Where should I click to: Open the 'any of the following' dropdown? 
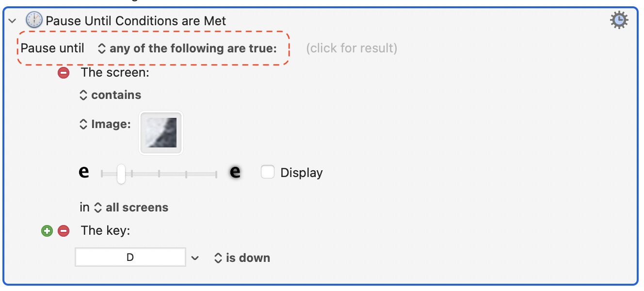point(187,48)
